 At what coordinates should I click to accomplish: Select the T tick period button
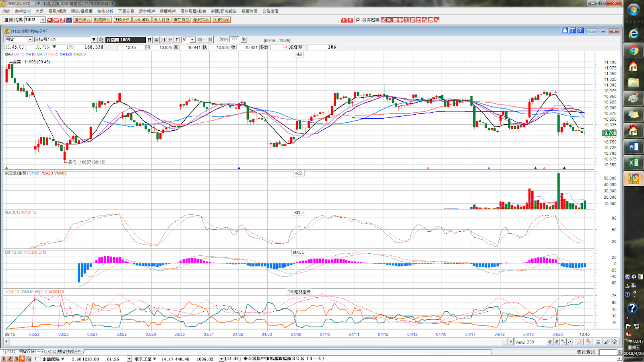click(177, 40)
